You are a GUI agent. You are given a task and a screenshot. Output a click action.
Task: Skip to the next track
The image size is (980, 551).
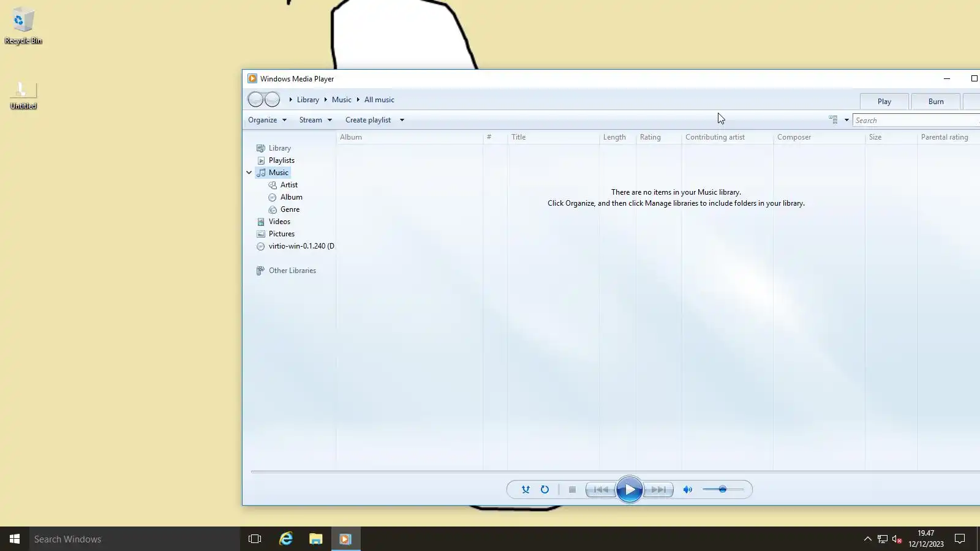point(658,490)
